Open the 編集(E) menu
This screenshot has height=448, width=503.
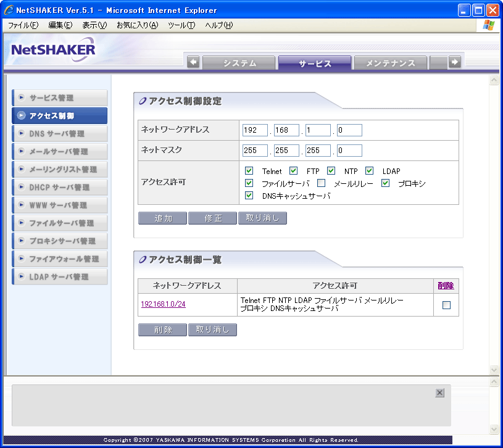(60, 25)
